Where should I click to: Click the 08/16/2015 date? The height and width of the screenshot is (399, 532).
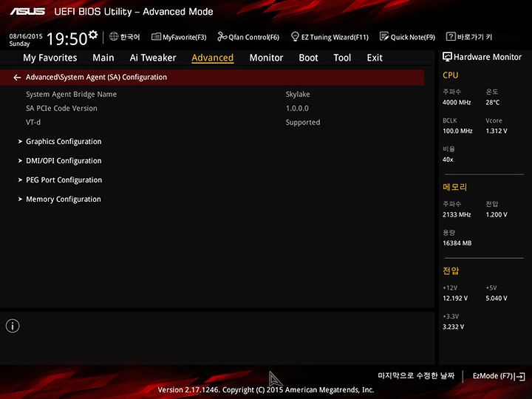pyautogui.click(x=26, y=36)
